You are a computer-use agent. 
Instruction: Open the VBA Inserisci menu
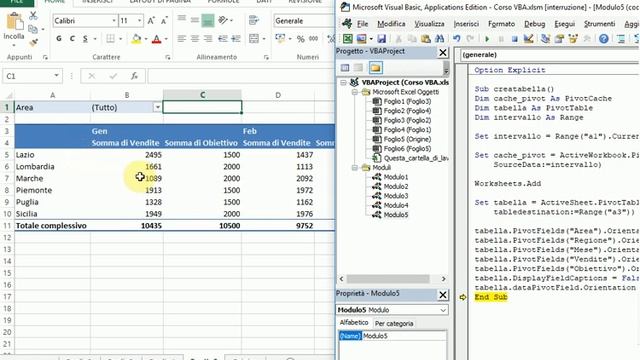(x=466, y=24)
